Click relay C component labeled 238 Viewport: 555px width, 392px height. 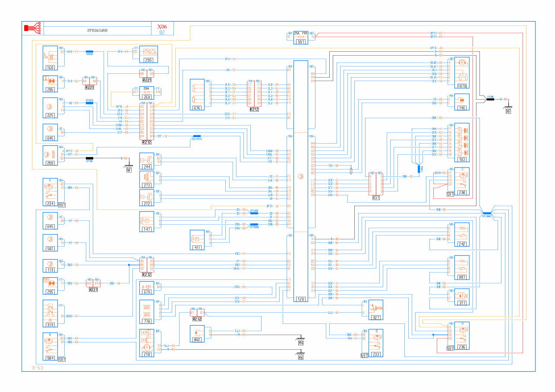[x=462, y=182]
